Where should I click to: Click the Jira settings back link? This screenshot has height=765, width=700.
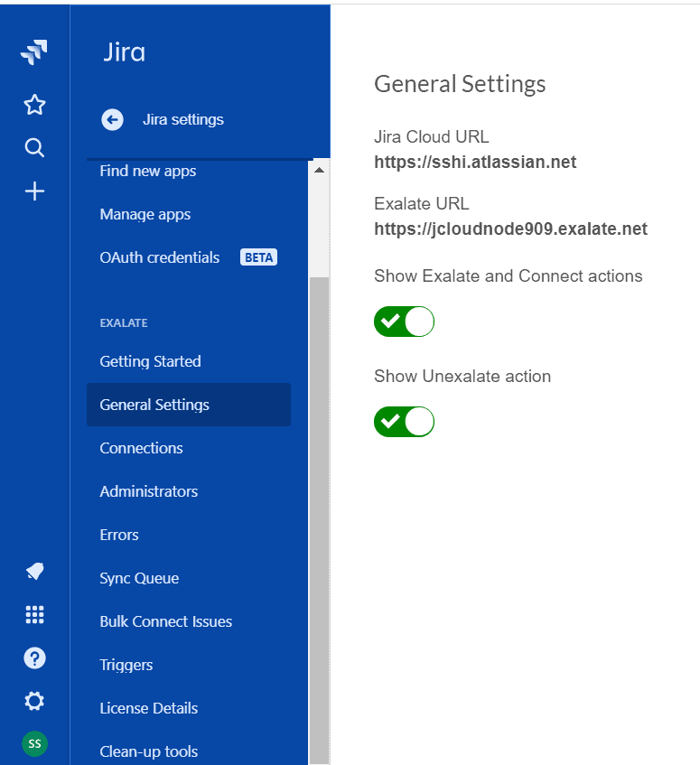click(x=183, y=119)
